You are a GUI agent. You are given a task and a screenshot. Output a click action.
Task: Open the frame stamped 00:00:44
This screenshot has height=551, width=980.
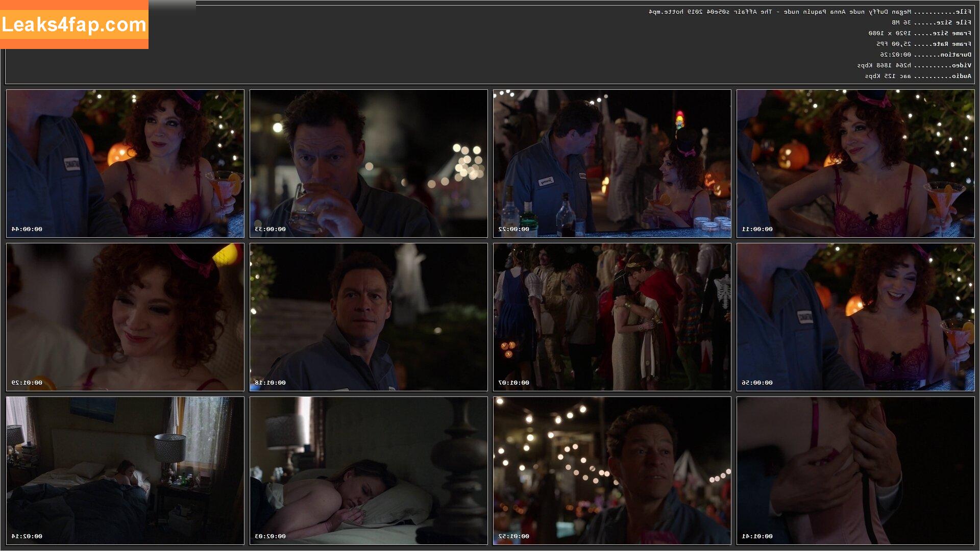click(125, 163)
